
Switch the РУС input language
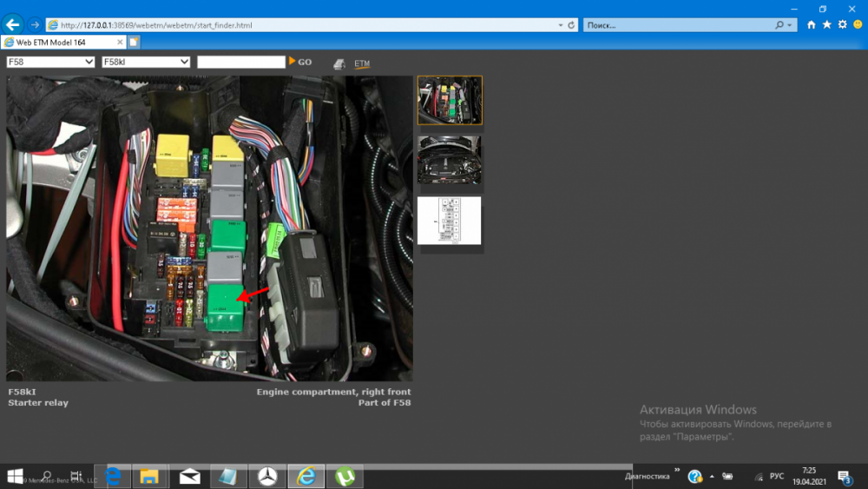(x=777, y=476)
